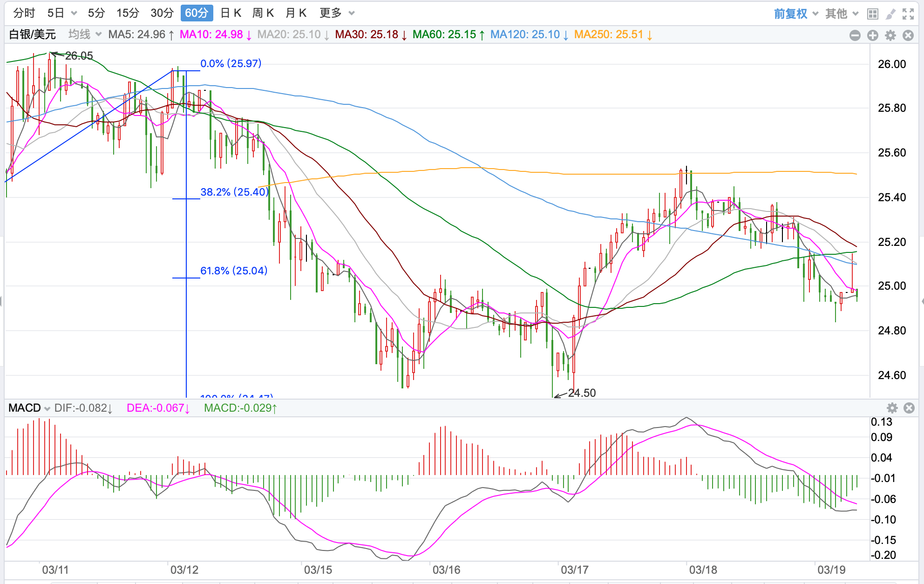Zoom in chart with plus circle icon
Viewport: 924px width, 584px height.
tap(873, 35)
